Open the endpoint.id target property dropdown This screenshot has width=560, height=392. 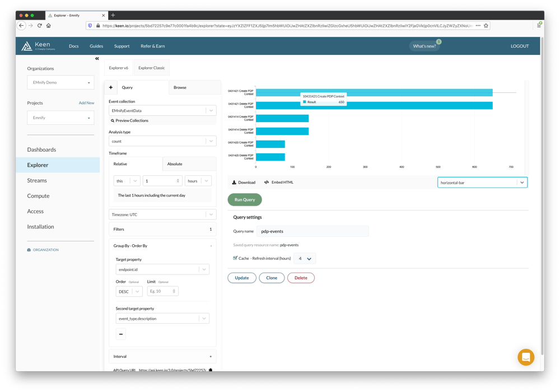(x=162, y=269)
